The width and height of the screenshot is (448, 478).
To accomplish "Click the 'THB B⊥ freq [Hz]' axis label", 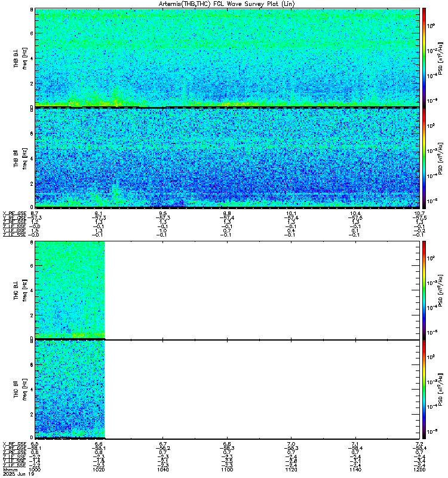I will tap(20, 58).
